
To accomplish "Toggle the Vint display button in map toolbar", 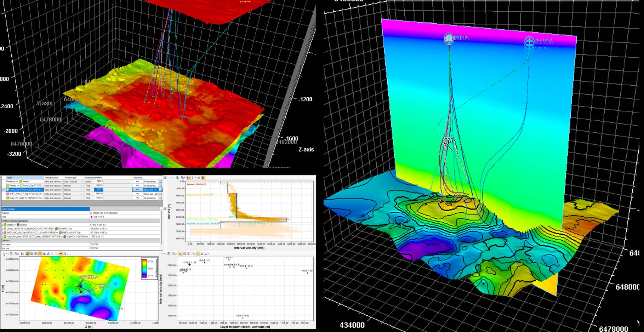I will (x=60, y=253).
